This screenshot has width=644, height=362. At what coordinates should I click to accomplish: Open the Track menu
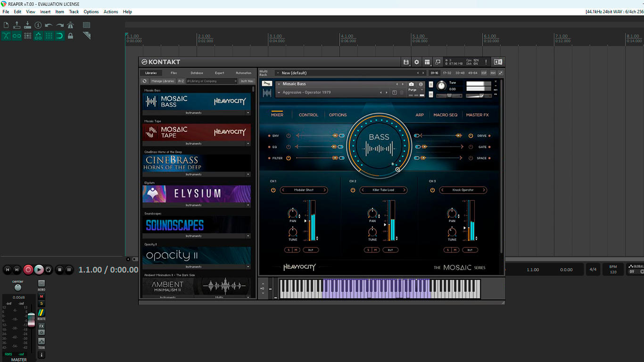(x=74, y=12)
